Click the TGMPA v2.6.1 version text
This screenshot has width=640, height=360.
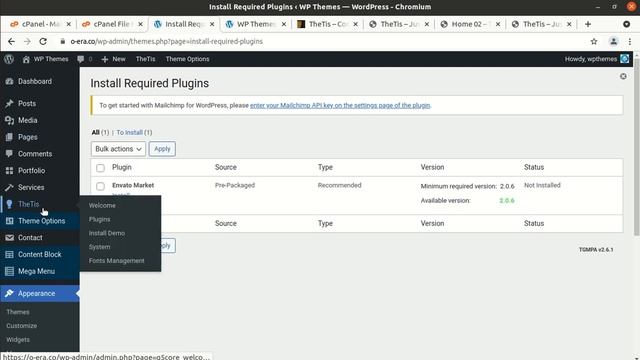[x=596, y=249]
